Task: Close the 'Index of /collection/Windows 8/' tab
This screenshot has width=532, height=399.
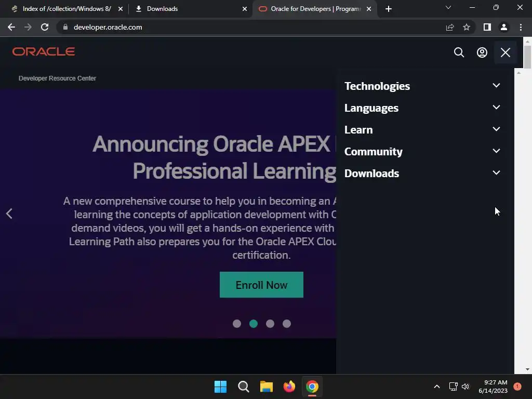Action: pyautogui.click(x=121, y=9)
